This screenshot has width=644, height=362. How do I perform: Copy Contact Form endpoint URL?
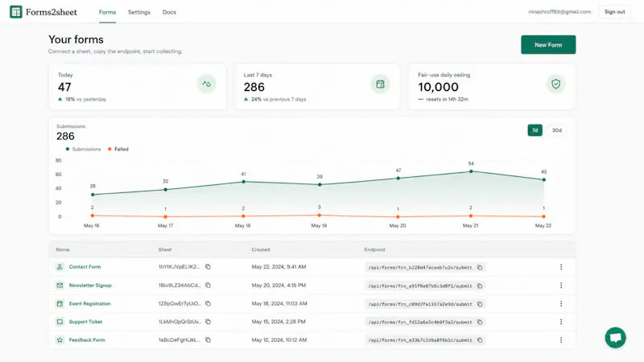click(x=480, y=267)
